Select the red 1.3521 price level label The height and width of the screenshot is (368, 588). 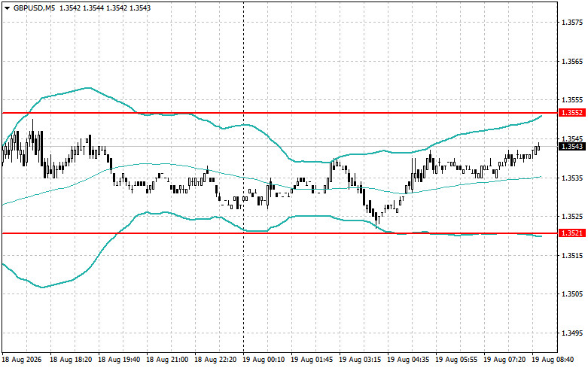click(x=572, y=233)
